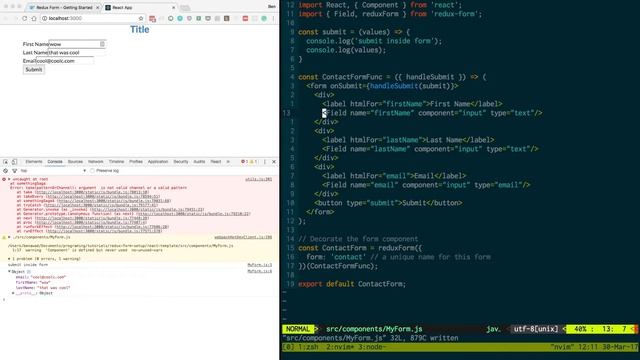Open the Audits tab in DevTools

point(199,162)
